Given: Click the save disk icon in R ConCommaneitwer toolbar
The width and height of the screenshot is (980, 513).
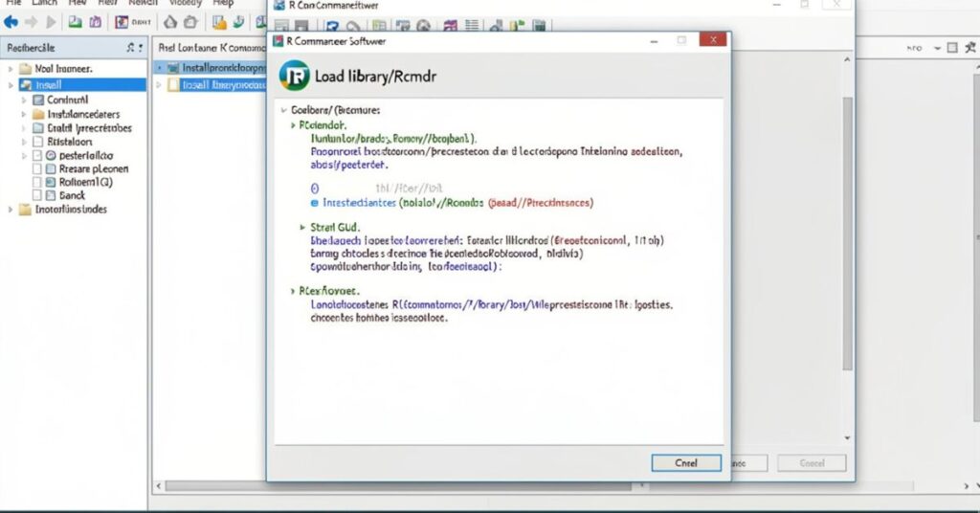Looking at the screenshot, I should pos(301,26).
